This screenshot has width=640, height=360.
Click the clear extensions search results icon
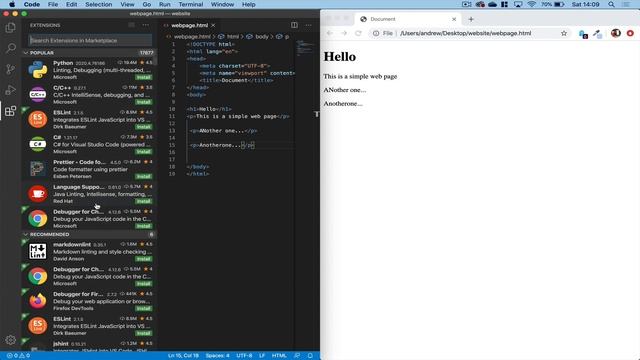(131, 25)
